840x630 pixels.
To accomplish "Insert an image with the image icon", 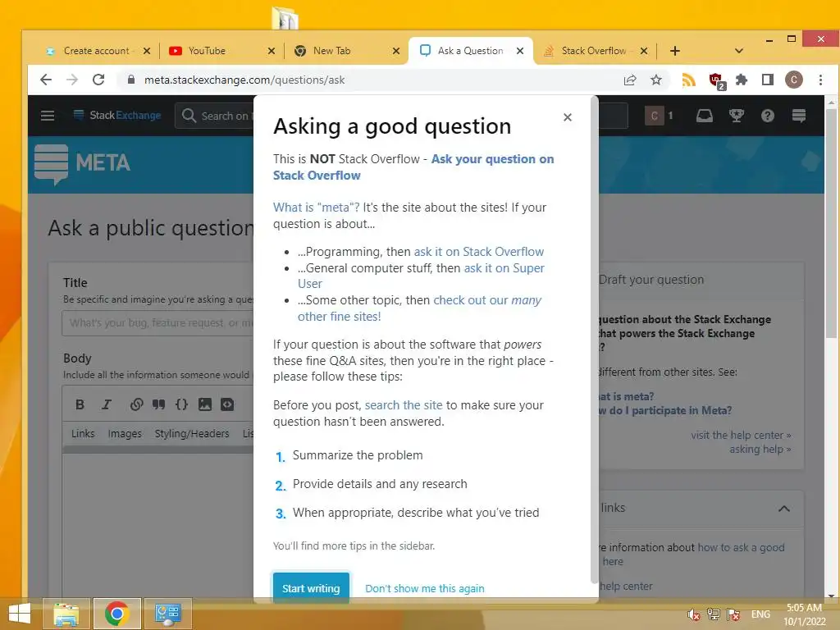I will tap(204, 404).
